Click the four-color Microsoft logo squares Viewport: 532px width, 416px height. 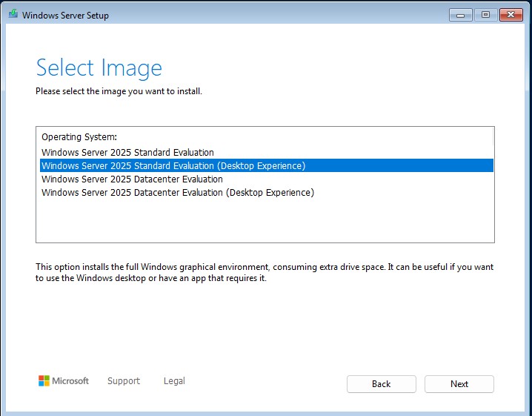coord(44,381)
